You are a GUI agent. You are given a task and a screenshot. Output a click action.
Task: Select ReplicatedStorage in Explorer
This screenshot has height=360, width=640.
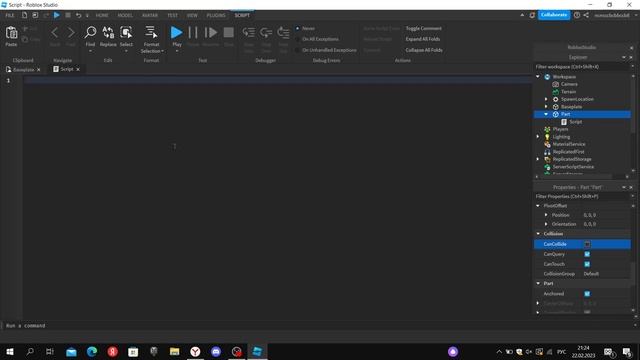coord(572,160)
